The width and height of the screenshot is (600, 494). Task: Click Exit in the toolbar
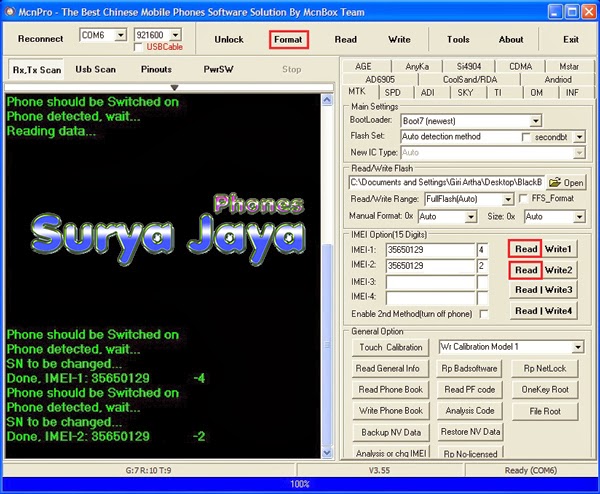[571, 39]
